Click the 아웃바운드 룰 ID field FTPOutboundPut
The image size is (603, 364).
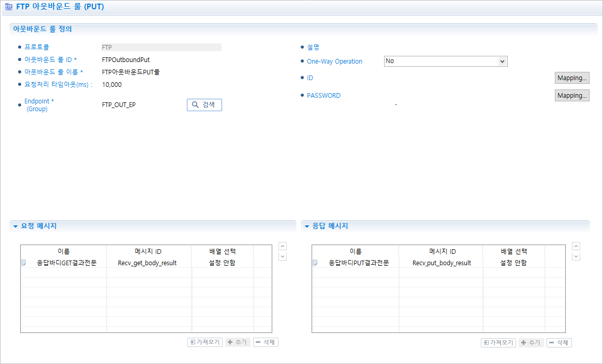click(x=126, y=60)
